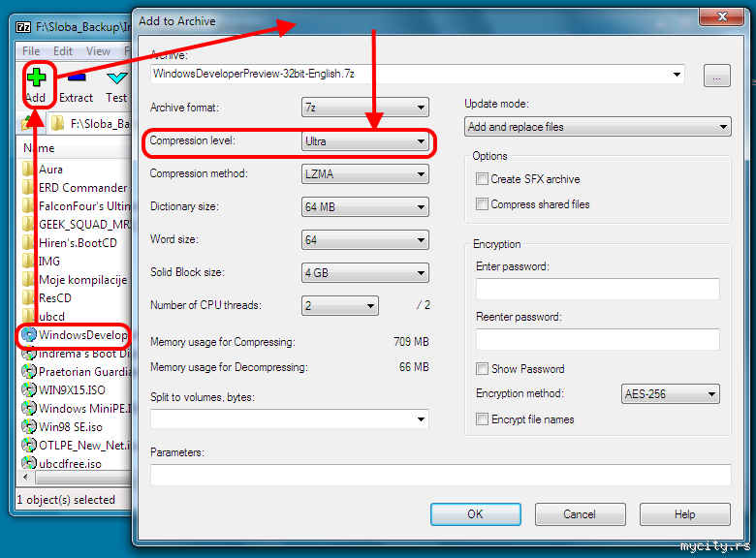Screen dimensions: 756x558
Task: Select the ubcdfree.iso disc icon
Action: [29, 463]
